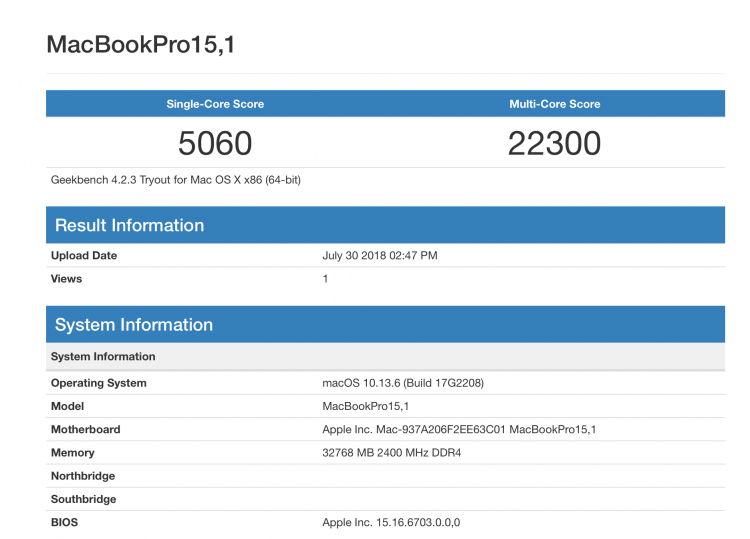Image resolution: width=750 pixels, height=539 pixels.
Task: Click the Upload Date label
Action: (84, 255)
